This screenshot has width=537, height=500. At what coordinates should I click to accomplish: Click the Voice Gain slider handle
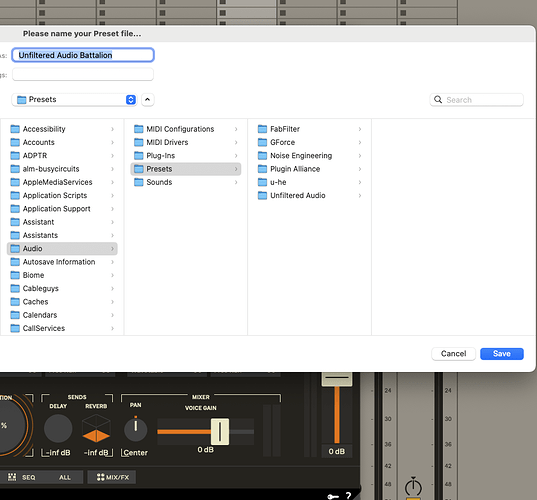click(220, 432)
